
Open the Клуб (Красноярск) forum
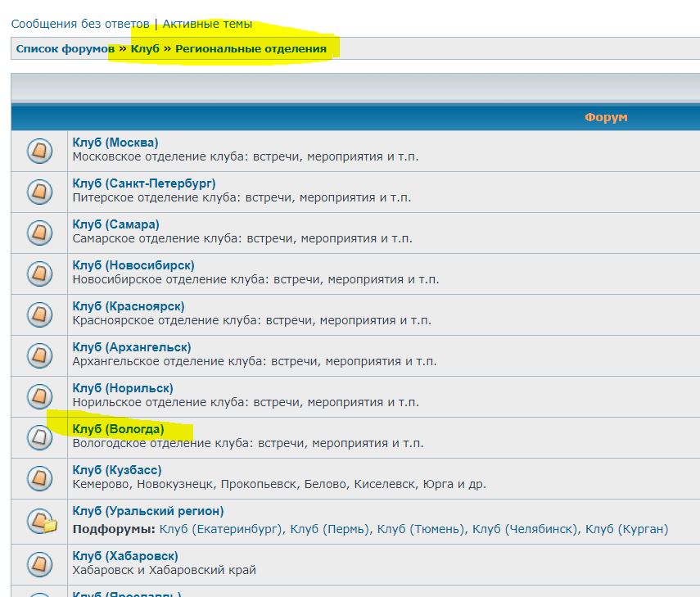128,306
